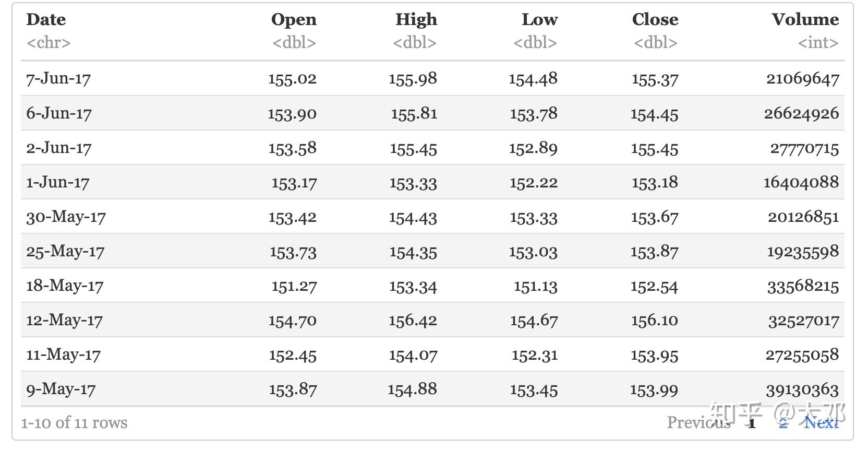Click close value 153.87
Viewport: 868px width, 449px height.
(654, 252)
